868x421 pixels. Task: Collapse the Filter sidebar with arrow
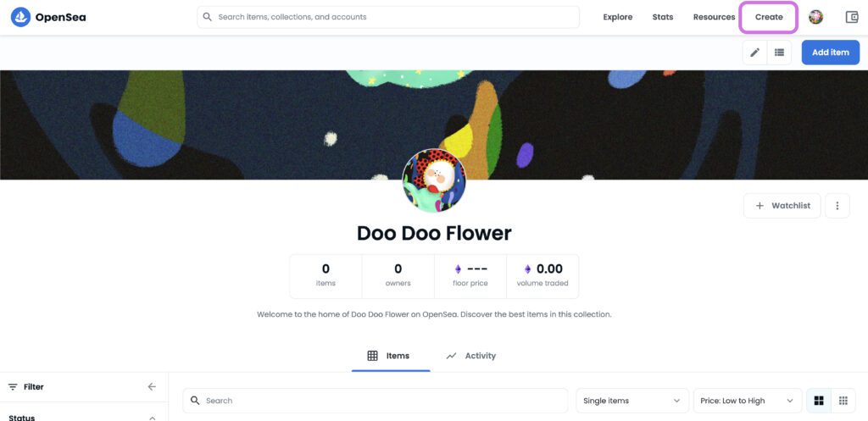pos(152,387)
